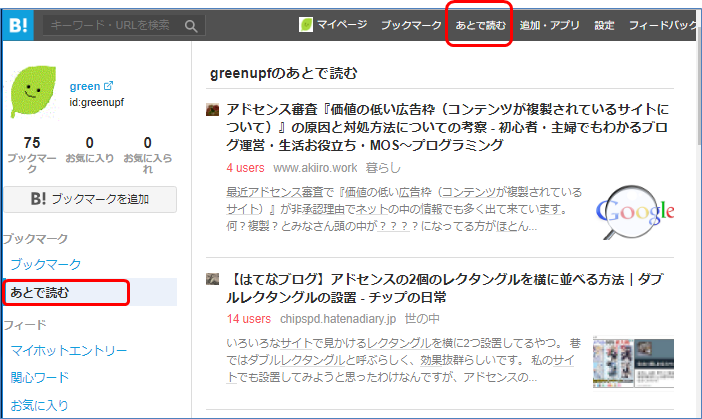Click the search magnifier icon
The image size is (702, 419).
pyautogui.click(x=191, y=26)
